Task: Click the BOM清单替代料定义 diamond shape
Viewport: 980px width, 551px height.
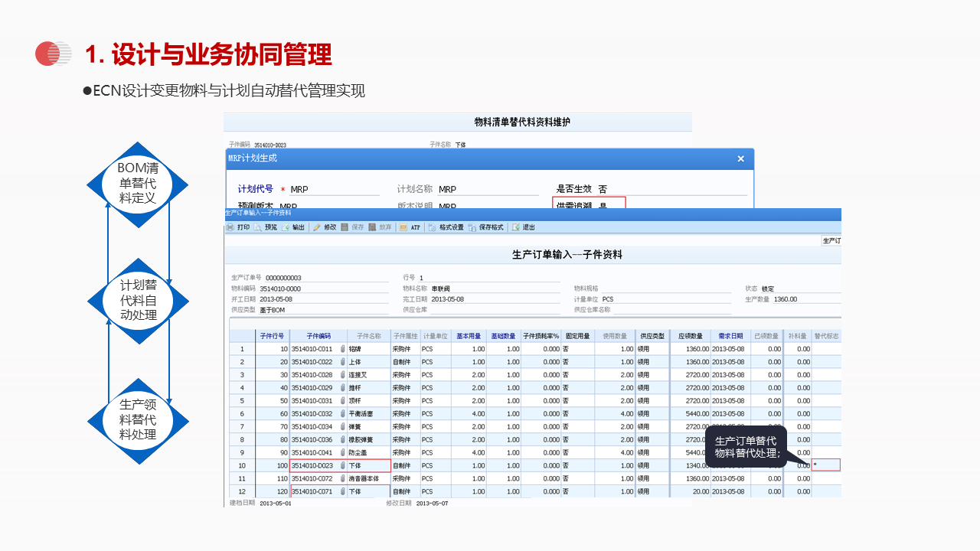Action: [138, 184]
